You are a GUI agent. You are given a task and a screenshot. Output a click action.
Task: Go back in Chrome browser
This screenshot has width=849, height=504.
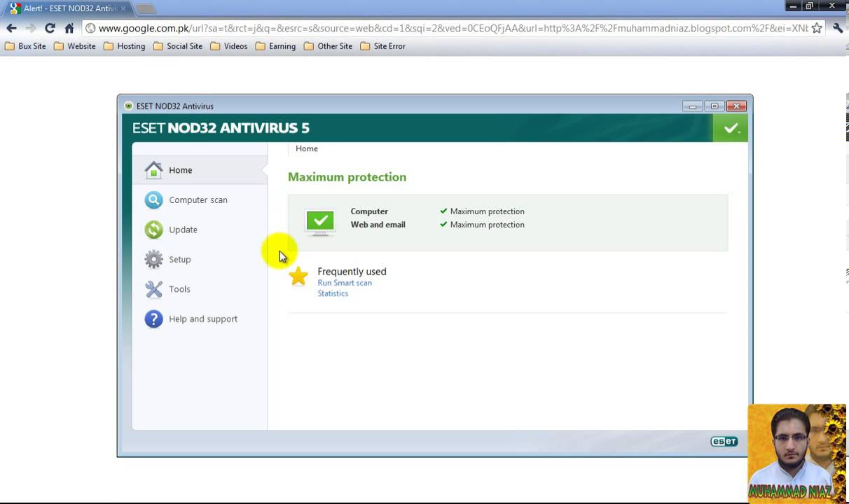click(x=11, y=28)
